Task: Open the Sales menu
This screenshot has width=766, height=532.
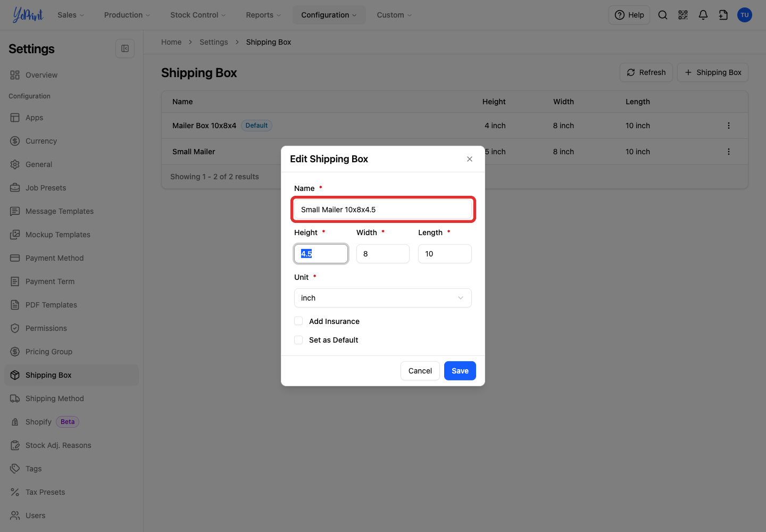Action: (71, 15)
